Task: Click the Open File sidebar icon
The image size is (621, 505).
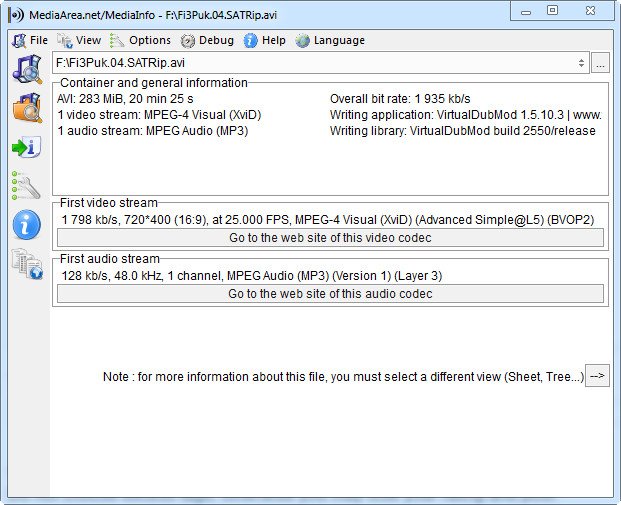Action: pyautogui.click(x=26, y=69)
